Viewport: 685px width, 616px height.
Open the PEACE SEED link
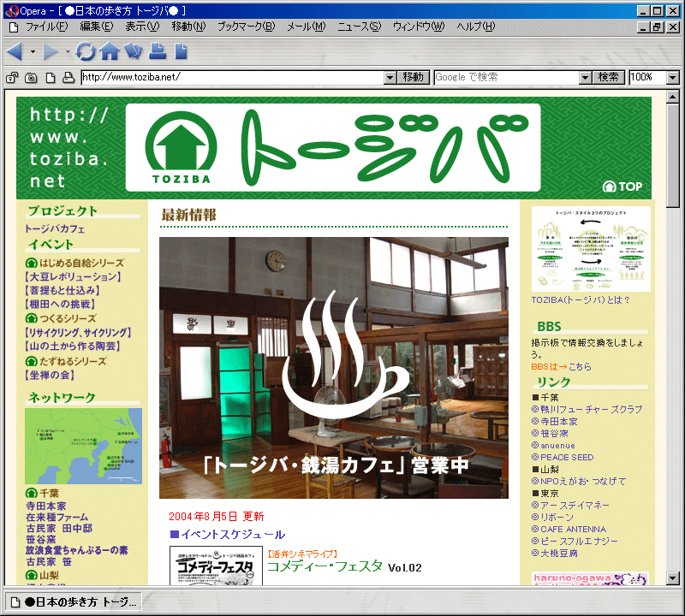click(563, 458)
